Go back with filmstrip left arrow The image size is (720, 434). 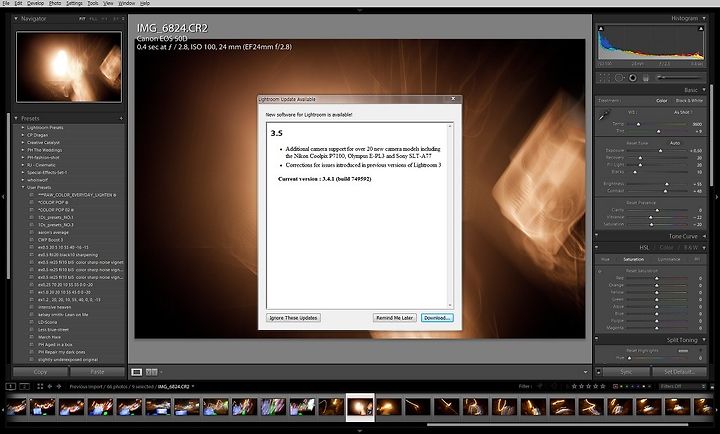click(x=50, y=387)
